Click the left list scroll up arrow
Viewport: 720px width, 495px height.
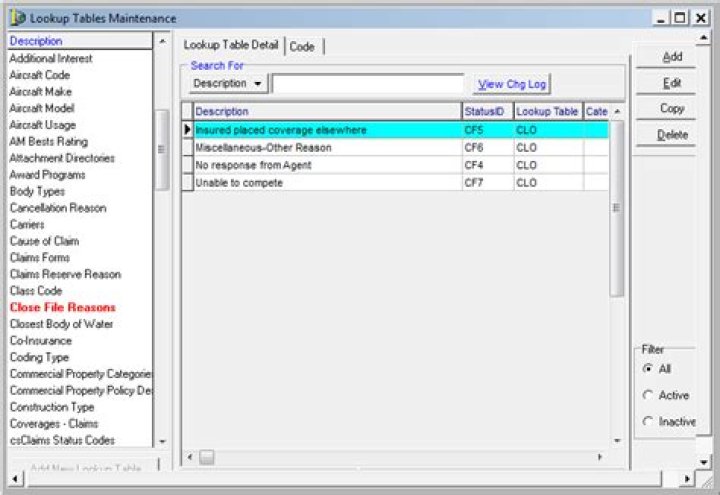162,41
